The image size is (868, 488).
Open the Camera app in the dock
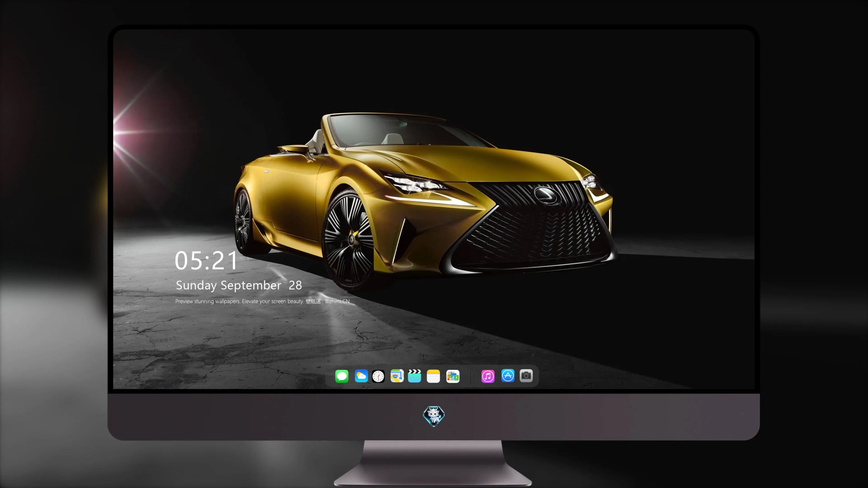(526, 375)
